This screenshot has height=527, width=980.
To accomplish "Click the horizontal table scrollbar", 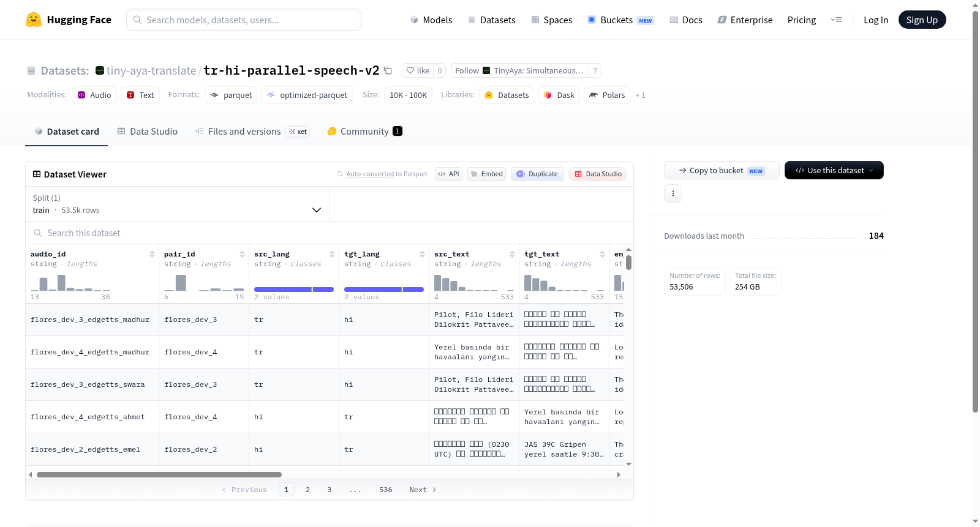I will tap(159, 474).
